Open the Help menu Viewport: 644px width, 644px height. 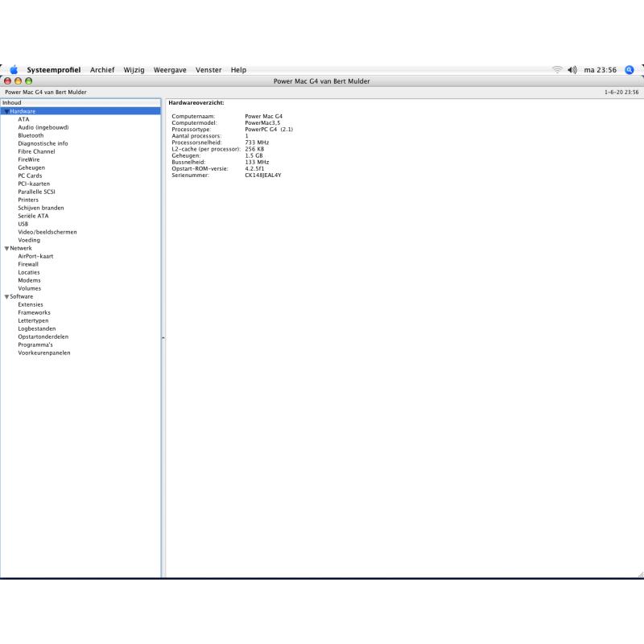point(238,70)
